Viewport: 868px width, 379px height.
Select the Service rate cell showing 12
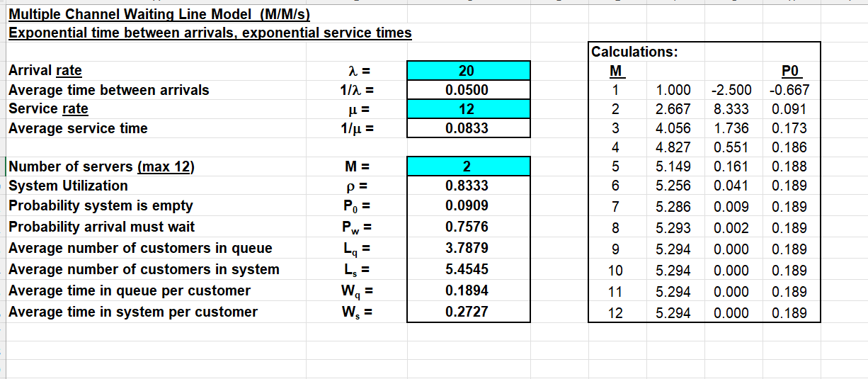[468, 109]
